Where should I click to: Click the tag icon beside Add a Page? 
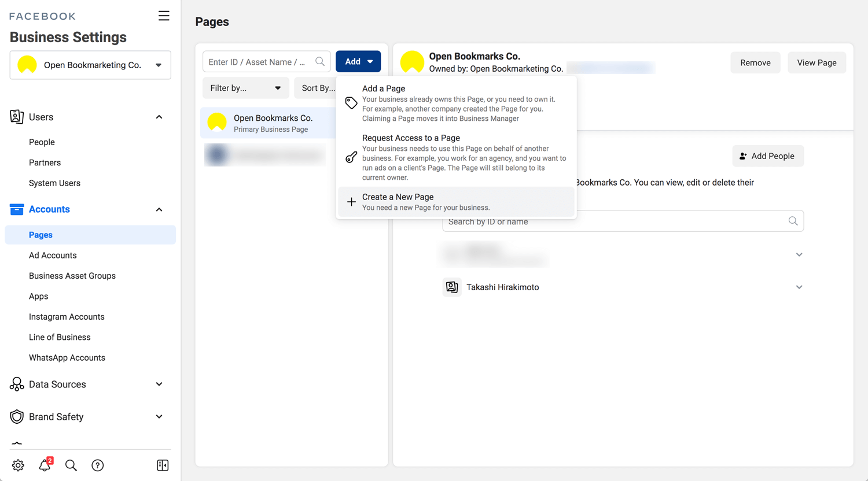351,103
